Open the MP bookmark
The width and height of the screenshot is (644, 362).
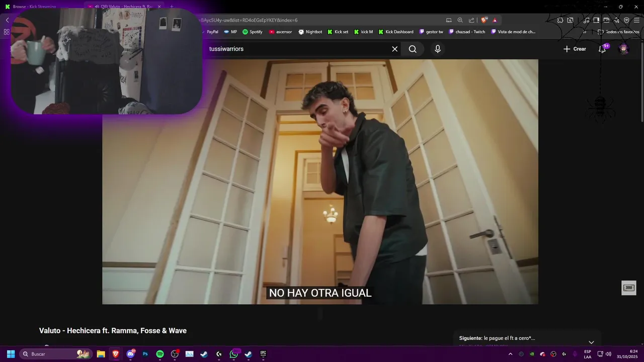[230, 32]
